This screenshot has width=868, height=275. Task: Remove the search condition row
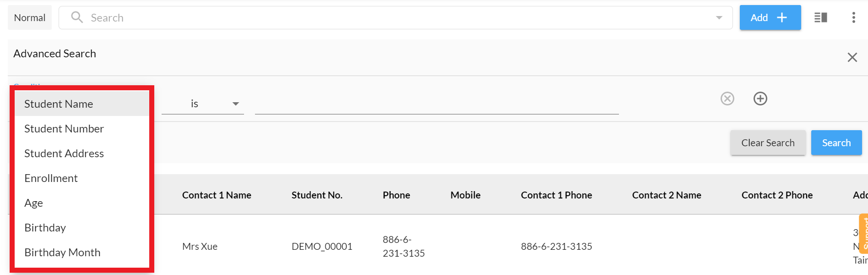(x=727, y=99)
